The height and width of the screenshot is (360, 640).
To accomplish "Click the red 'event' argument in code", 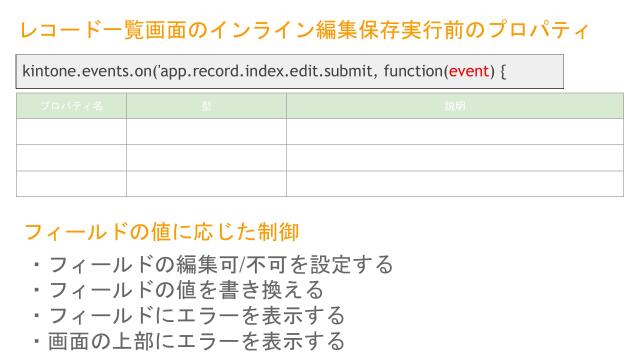I will (469, 71).
